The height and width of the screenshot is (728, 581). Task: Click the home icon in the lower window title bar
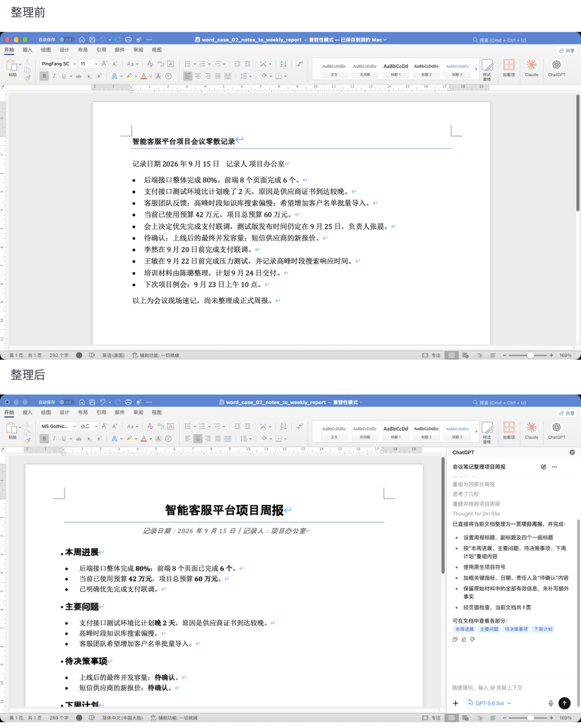(x=82, y=402)
